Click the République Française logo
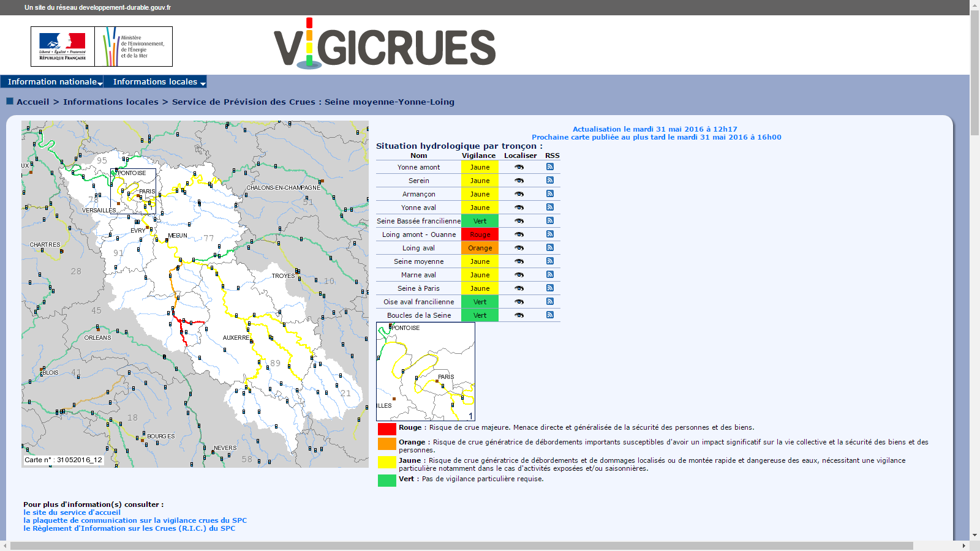The image size is (980, 551). (x=62, y=47)
